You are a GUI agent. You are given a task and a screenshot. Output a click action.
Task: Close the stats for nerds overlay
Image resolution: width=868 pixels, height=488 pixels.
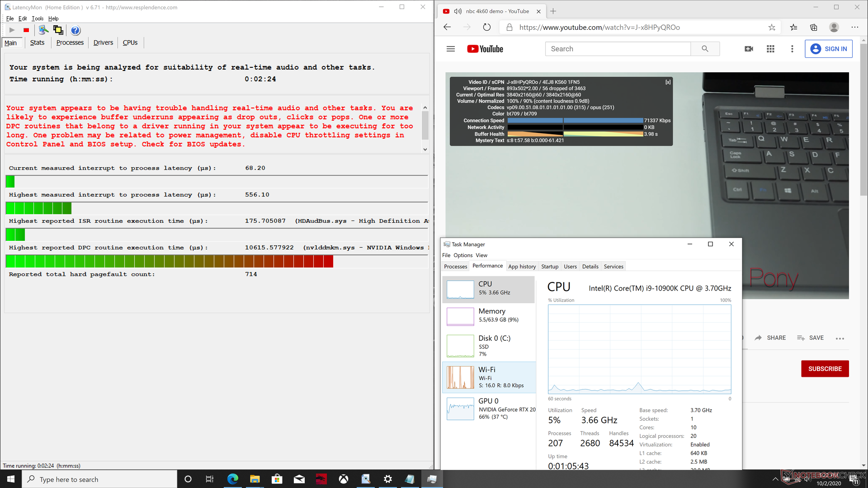coord(668,82)
